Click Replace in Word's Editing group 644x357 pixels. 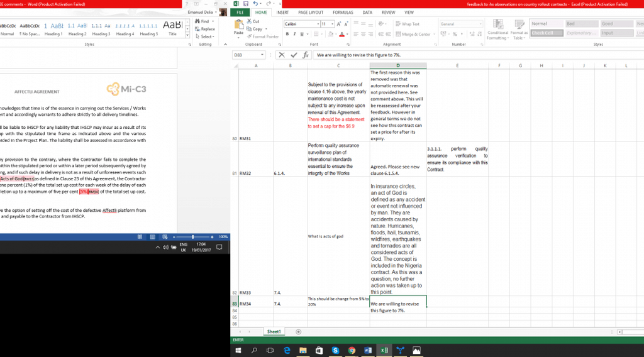coord(205,29)
